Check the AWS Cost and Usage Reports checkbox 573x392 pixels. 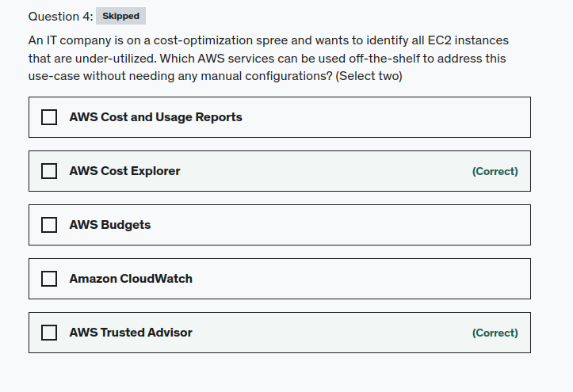[49, 117]
